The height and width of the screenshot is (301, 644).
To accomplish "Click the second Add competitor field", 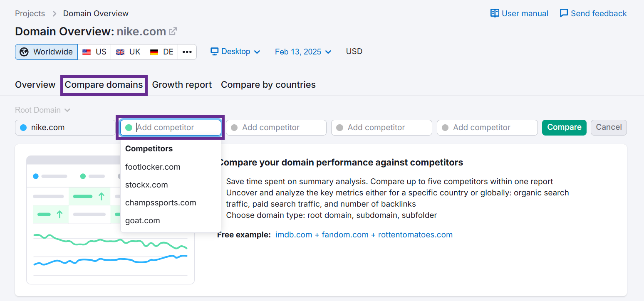I will [x=276, y=128].
